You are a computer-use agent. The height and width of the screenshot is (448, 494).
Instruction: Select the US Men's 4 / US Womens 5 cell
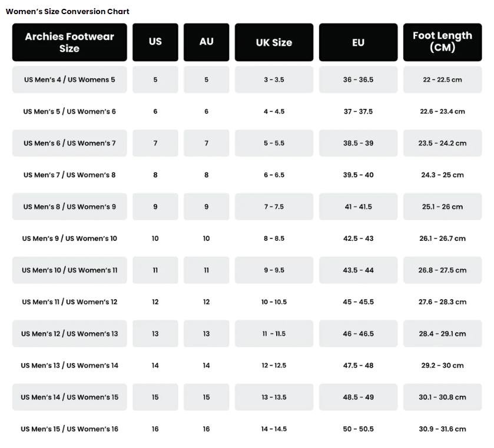(69, 79)
